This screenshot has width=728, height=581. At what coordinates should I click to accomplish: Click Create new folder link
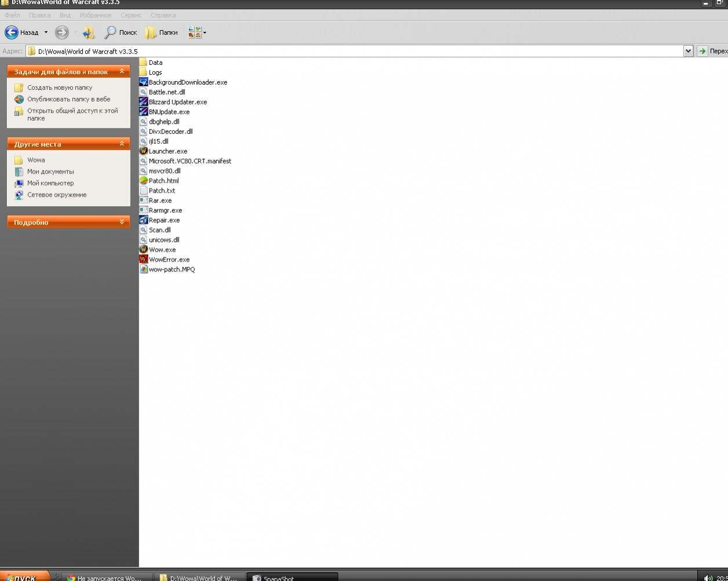59,88
